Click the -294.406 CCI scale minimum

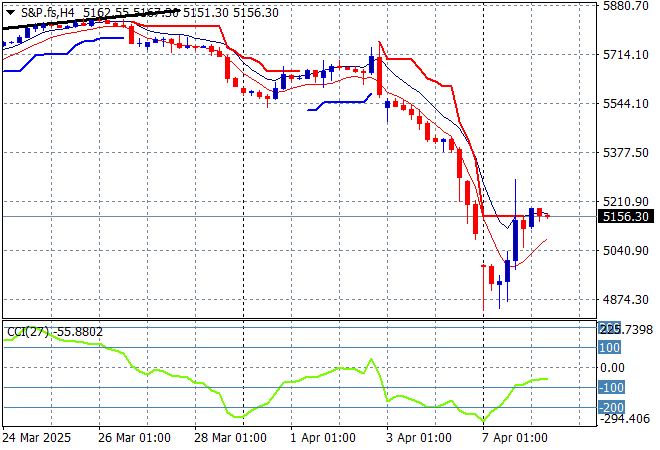click(625, 419)
